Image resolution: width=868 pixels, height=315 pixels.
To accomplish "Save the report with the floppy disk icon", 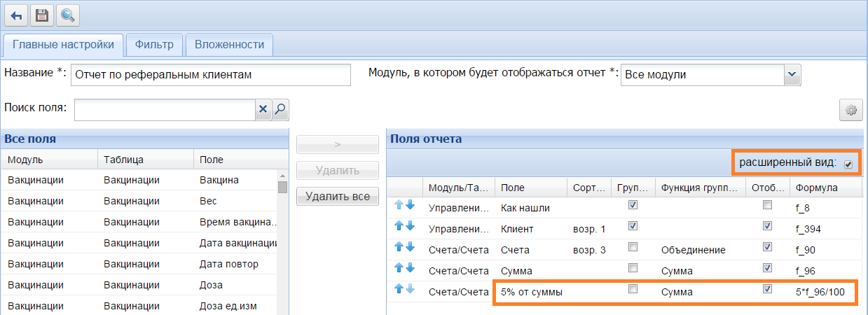I will click(42, 15).
